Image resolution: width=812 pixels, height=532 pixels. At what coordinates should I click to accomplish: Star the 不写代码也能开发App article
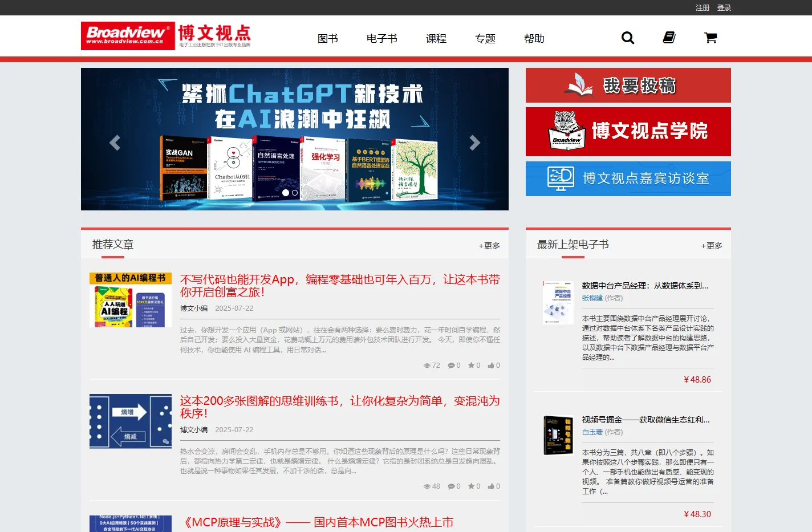click(472, 366)
